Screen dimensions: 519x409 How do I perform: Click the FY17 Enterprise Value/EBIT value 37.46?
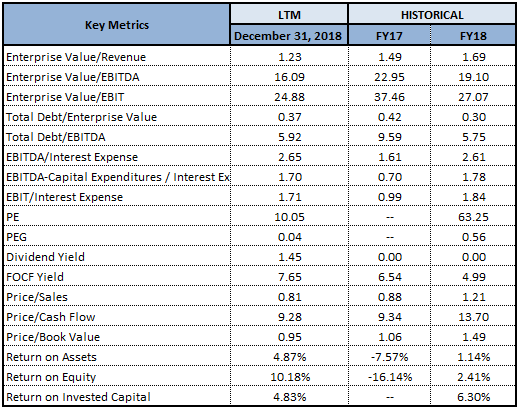tap(389, 97)
